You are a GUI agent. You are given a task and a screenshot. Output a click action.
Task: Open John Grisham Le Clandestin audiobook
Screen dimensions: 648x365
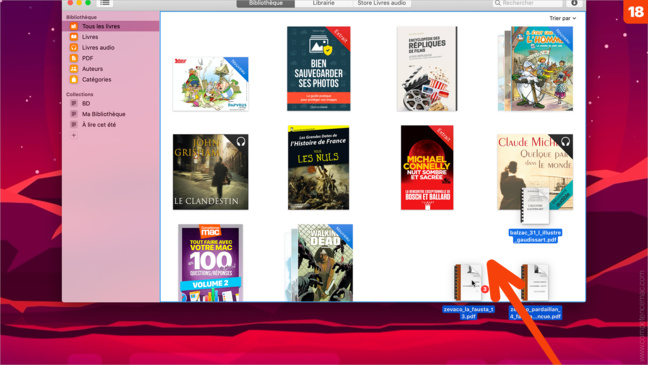pos(210,172)
